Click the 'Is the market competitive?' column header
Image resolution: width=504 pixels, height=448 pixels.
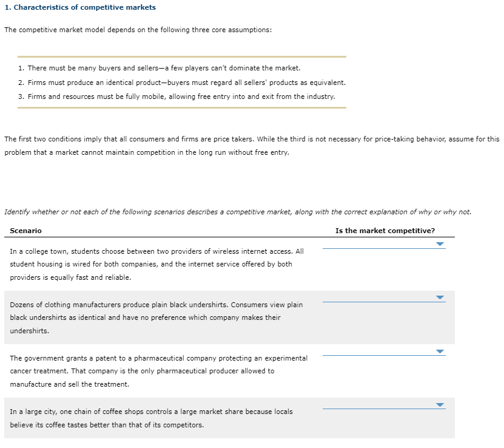(x=385, y=230)
